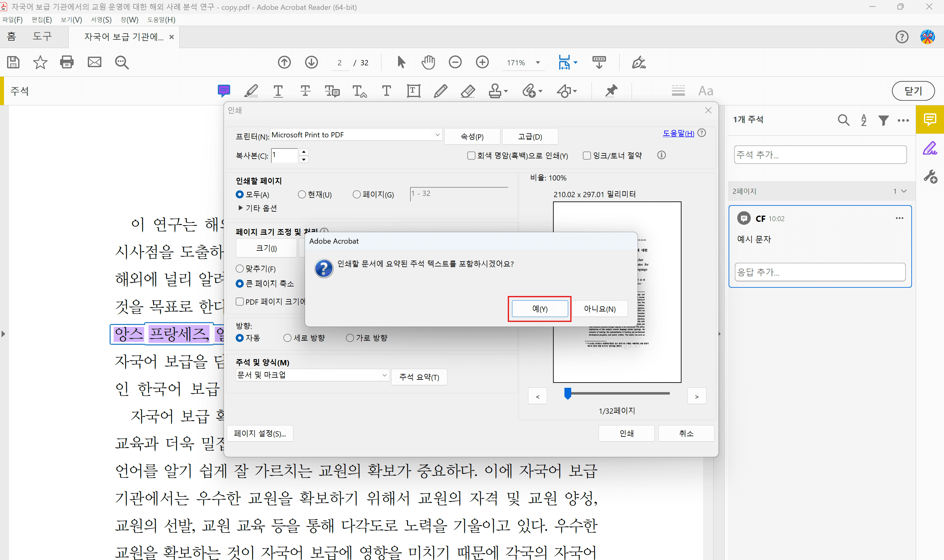Click the search comments magnifier icon

(843, 120)
